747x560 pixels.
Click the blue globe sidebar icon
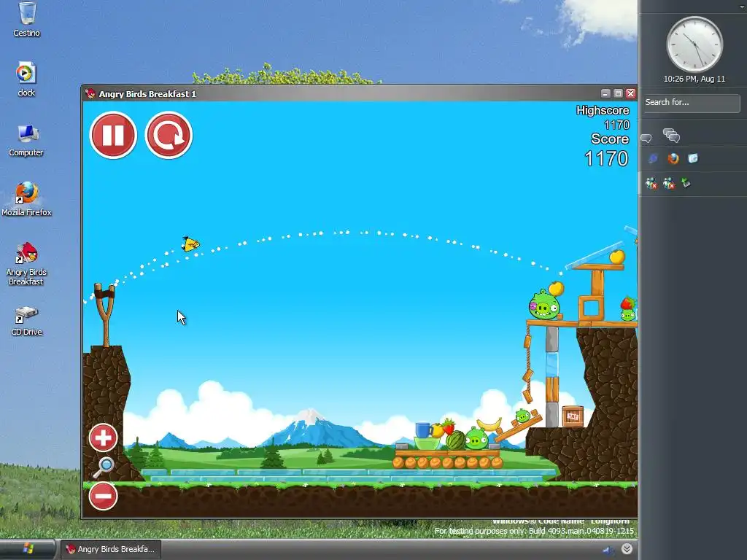click(653, 158)
